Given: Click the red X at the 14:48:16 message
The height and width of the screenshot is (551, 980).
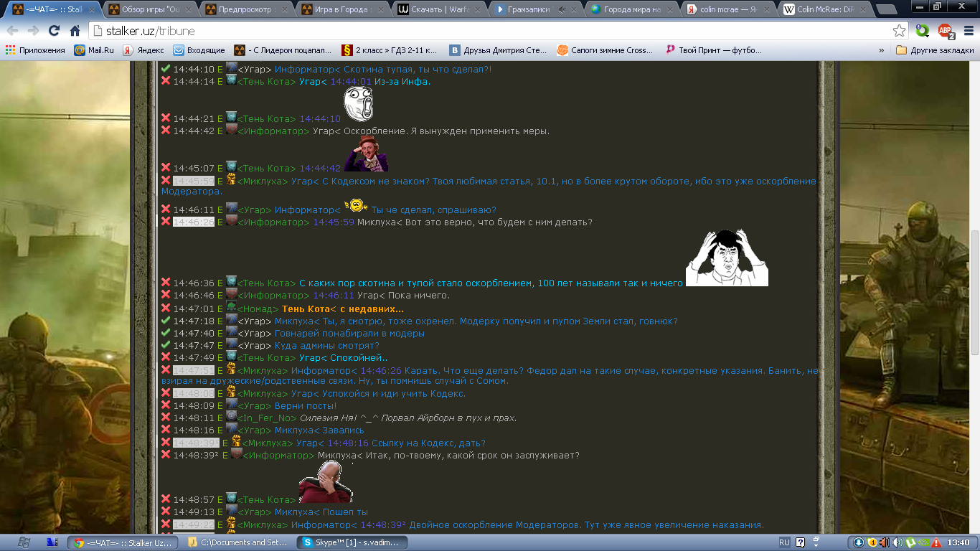Looking at the screenshot, I should pyautogui.click(x=166, y=430).
